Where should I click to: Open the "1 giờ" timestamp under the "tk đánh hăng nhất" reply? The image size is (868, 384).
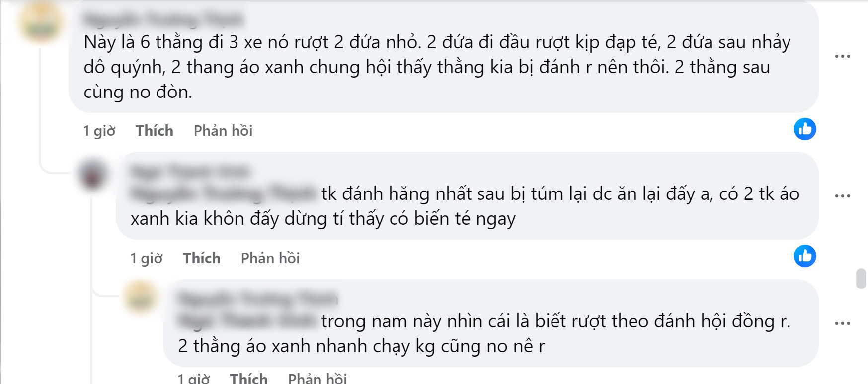[147, 258]
